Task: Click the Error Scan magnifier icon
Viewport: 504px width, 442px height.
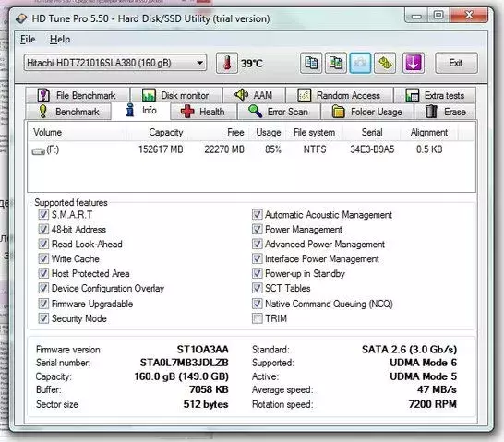Action: [x=255, y=111]
